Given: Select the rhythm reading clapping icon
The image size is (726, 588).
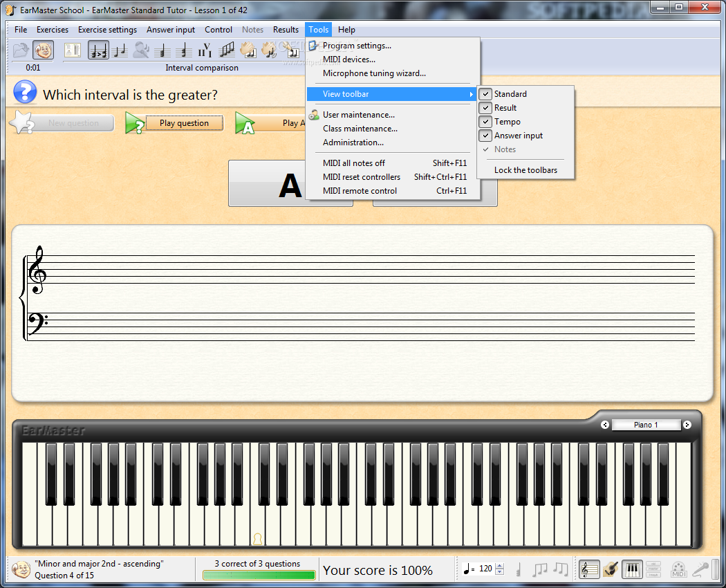Looking at the screenshot, I should (248, 50).
